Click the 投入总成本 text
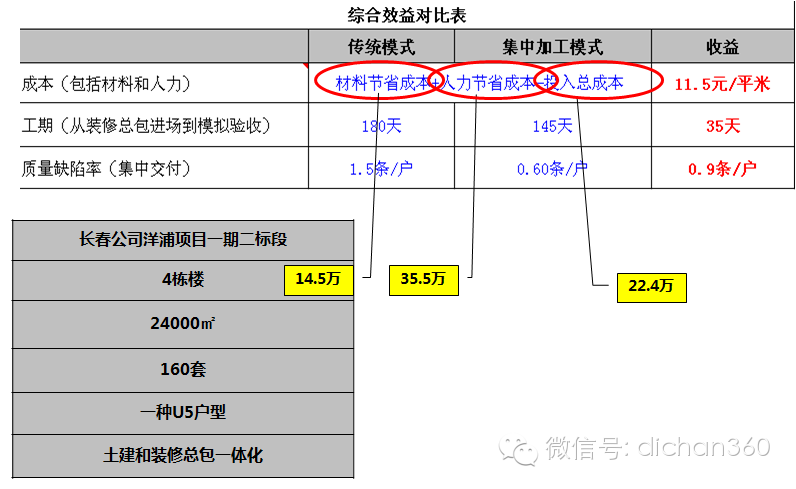 point(584,83)
